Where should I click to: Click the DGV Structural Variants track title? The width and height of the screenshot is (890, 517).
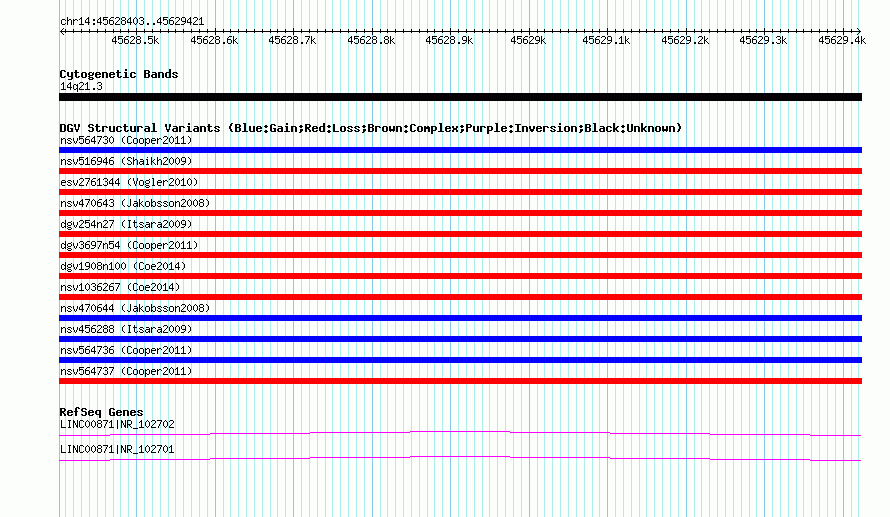pyautogui.click(x=371, y=128)
